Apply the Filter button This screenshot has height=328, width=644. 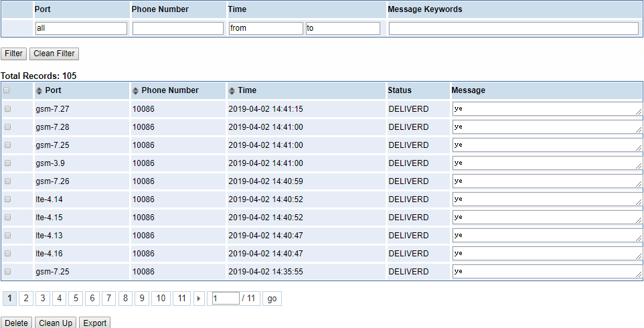pos(13,54)
